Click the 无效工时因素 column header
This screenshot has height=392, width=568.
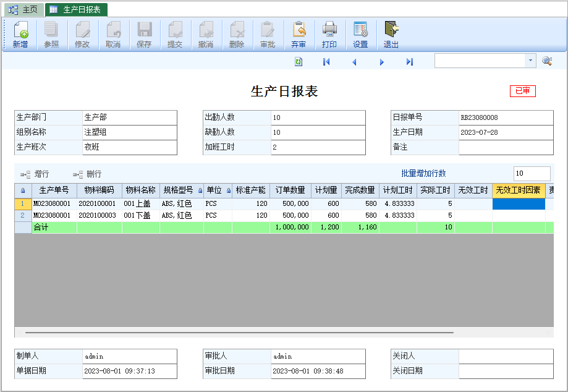click(519, 190)
